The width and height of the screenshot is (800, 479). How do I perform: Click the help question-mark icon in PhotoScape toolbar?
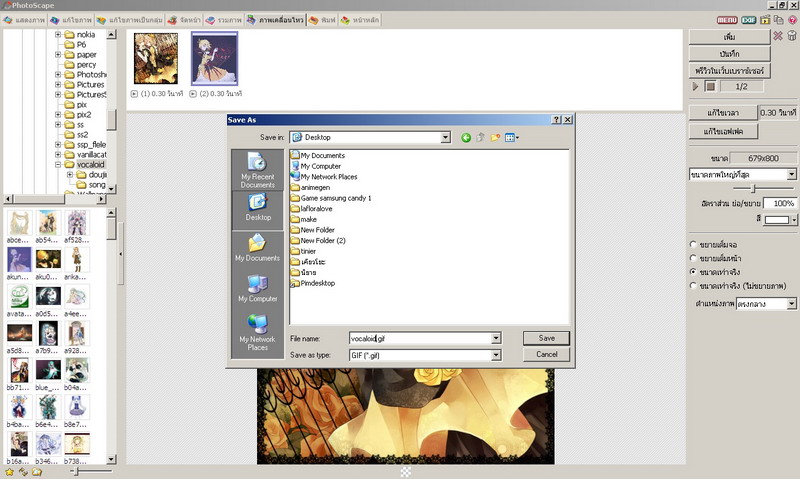click(793, 20)
